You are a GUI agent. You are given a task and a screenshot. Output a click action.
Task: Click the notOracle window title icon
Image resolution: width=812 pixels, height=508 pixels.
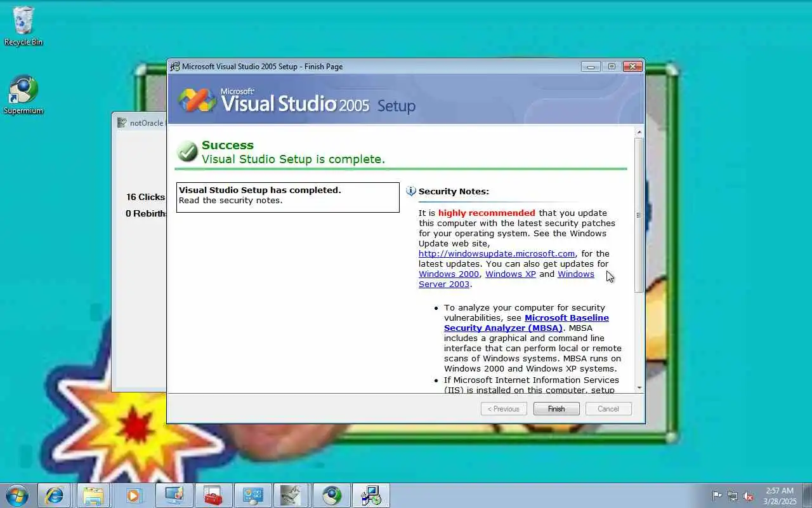(x=122, y=123)
